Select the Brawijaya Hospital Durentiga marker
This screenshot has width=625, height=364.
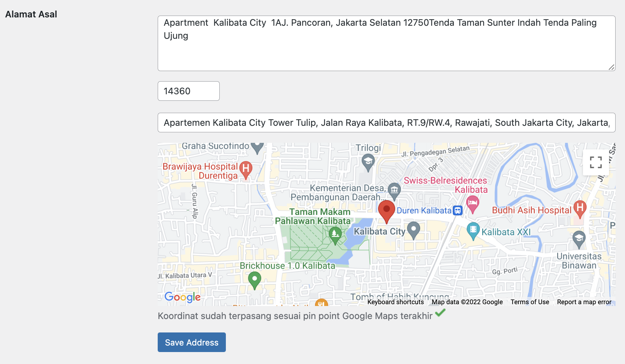(x=246, y=170)
